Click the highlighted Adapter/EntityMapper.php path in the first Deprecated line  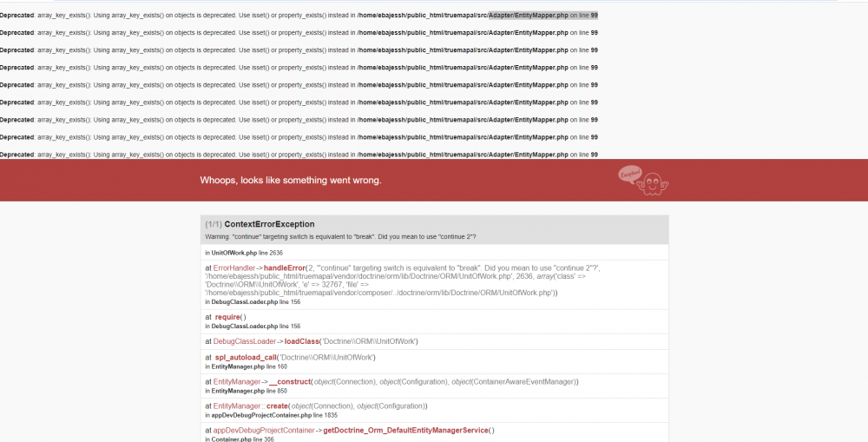pyautogui.click(x=528, y=16)
